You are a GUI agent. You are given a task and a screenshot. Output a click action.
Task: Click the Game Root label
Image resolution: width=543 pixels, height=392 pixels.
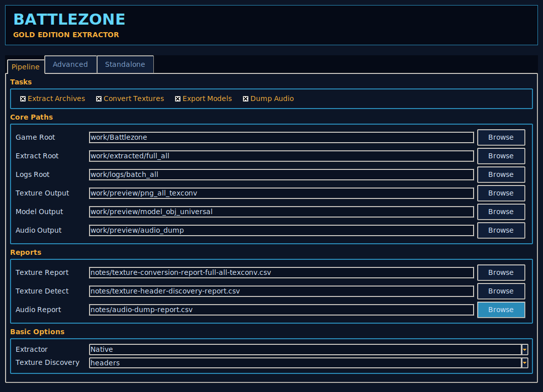(35, 138)
